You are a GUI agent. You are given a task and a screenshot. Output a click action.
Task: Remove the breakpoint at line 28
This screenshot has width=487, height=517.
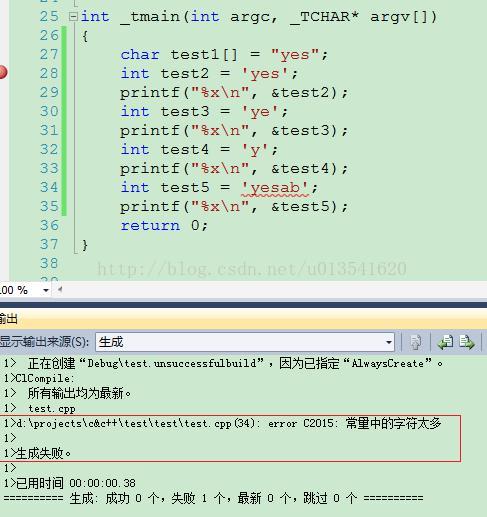tap(3, 72)
